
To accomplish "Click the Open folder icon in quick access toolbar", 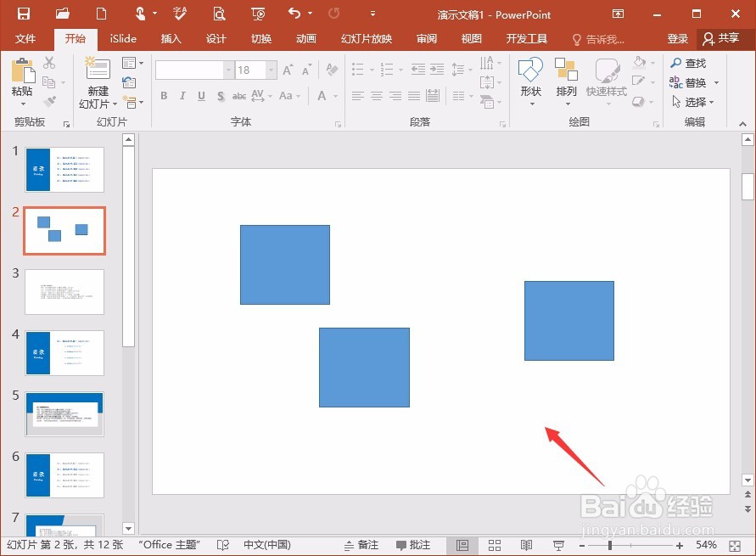I will [x=62, y=14].
